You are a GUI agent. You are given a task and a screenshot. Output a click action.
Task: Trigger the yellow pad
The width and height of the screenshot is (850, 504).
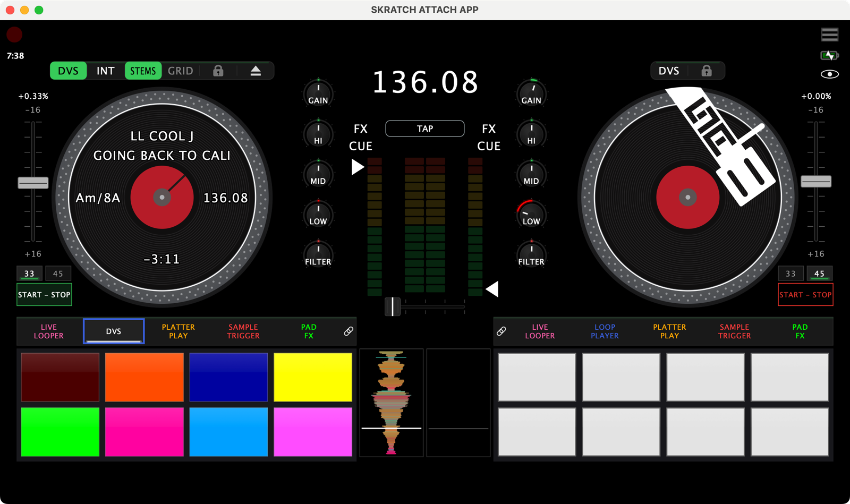click(313, 377)
